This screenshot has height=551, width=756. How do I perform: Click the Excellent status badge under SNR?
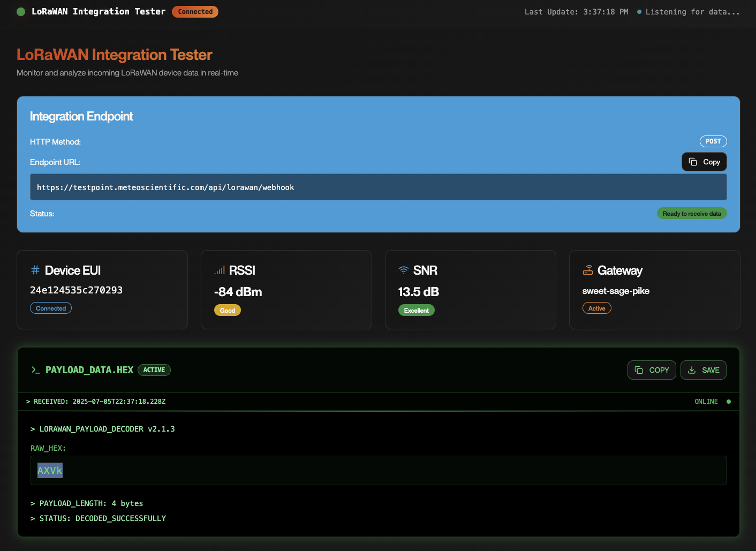pyautogui.click(x=416, y=310)
